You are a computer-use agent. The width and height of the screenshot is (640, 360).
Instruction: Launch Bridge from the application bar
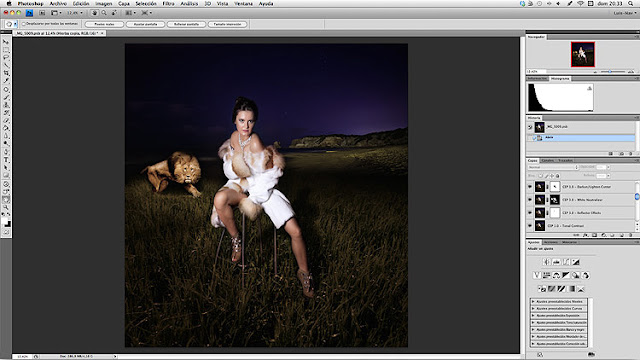42,13
